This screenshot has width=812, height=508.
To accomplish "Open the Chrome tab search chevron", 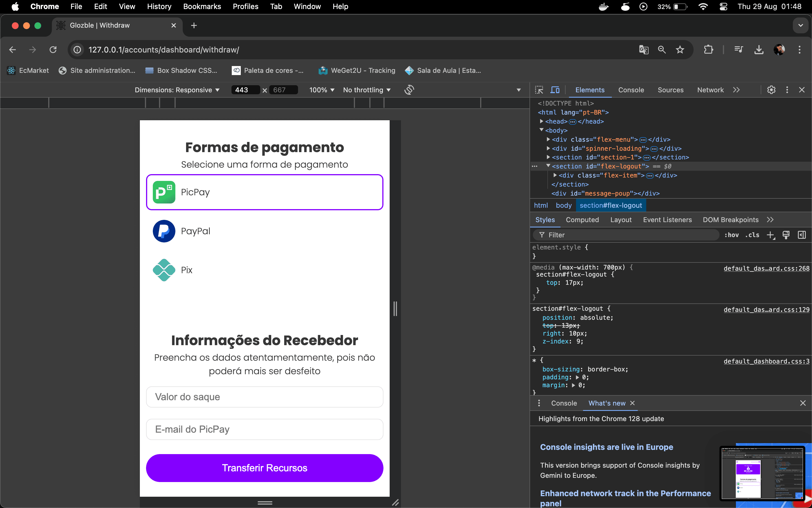I will (801, 25).
